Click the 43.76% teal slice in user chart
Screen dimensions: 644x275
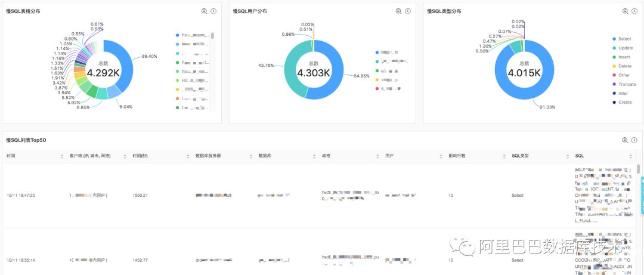pos(291,70)
